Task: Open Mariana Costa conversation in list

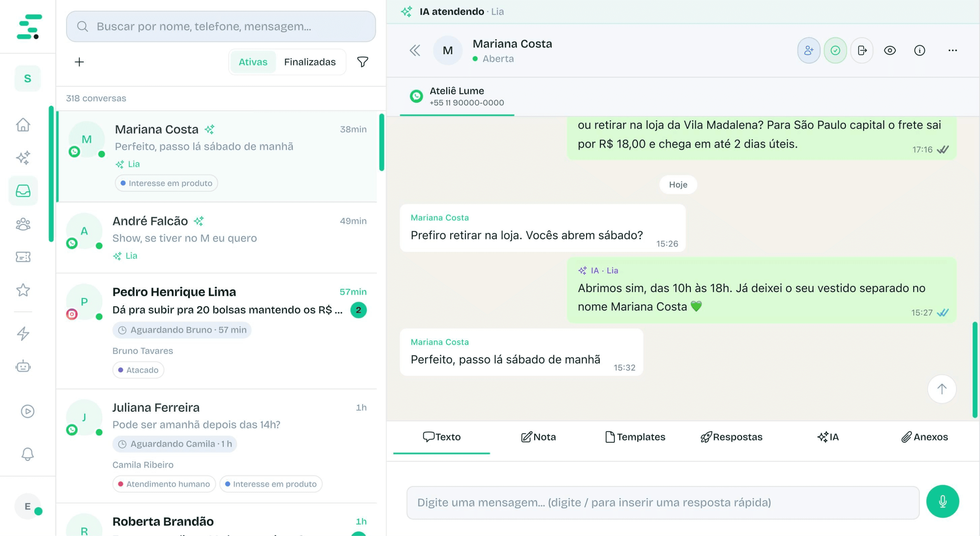Action: point(217,156)
